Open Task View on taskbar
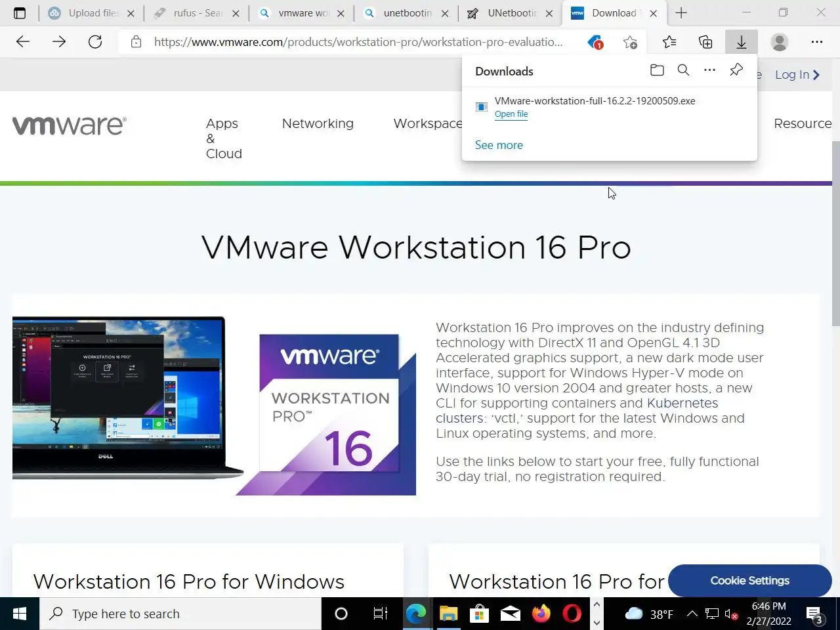Screen dimensions: 840x630 [x=380, y=614]
